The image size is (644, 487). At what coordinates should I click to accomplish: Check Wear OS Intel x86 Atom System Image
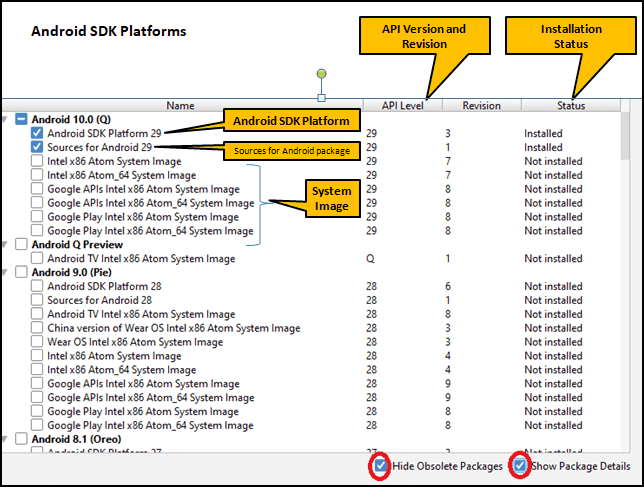(37, 342)
